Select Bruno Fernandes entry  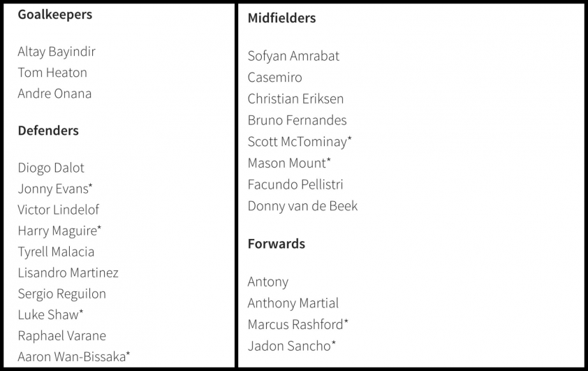click(x=297, y=120)
